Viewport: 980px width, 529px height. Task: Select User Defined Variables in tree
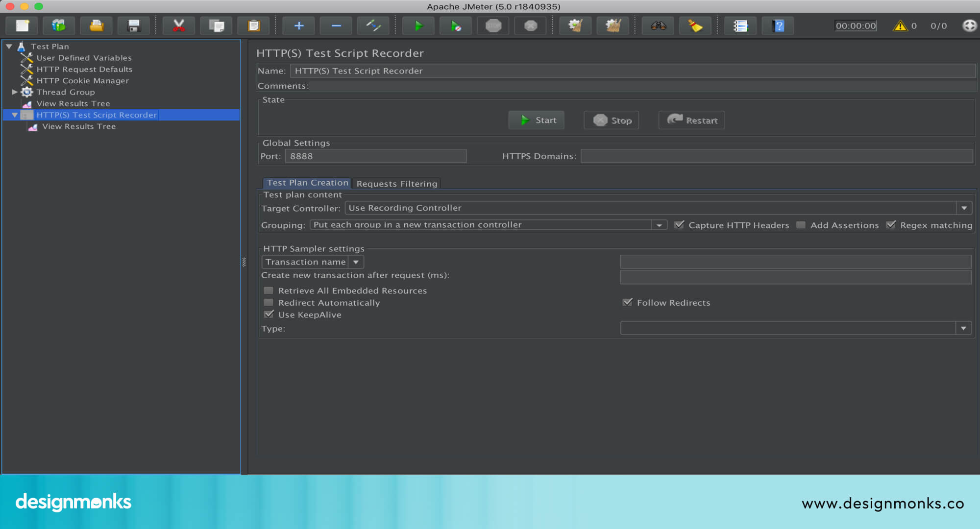coord(84,58)
